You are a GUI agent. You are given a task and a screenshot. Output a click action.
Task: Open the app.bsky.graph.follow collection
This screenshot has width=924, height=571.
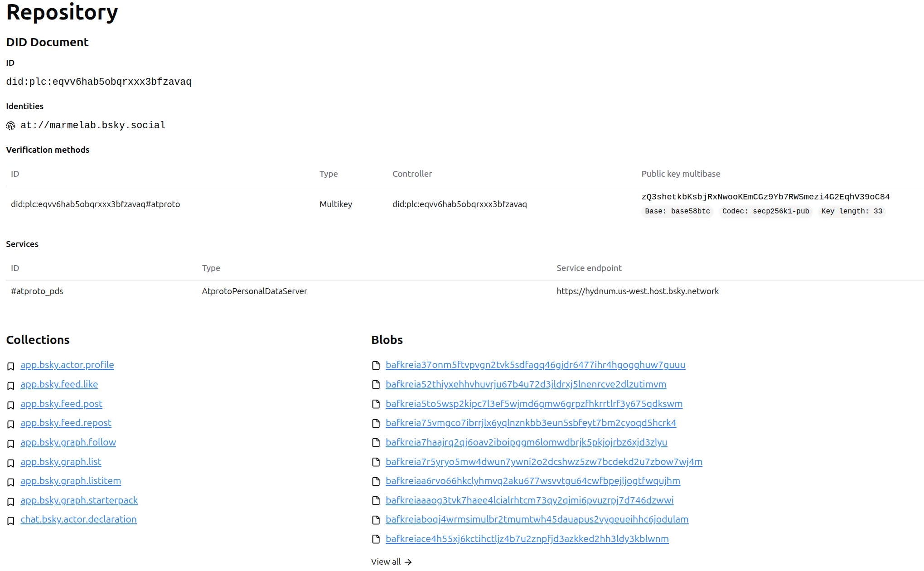(68, 443)
